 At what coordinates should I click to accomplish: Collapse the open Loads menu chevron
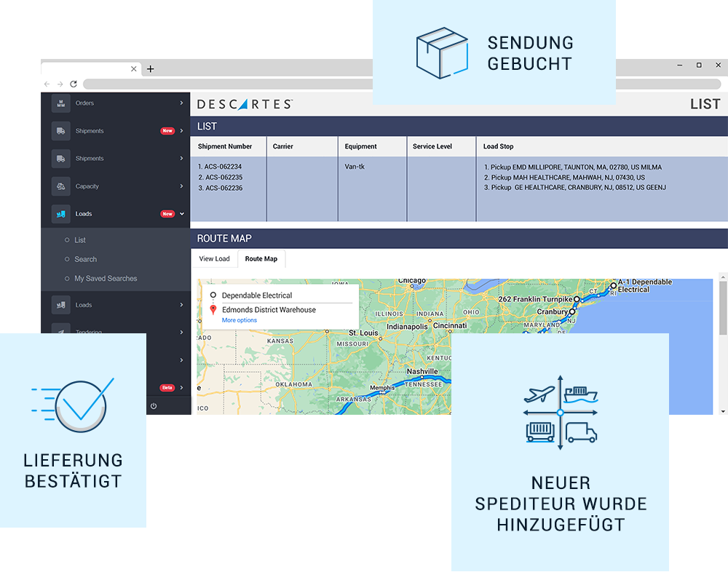click(x=182, y=214)
